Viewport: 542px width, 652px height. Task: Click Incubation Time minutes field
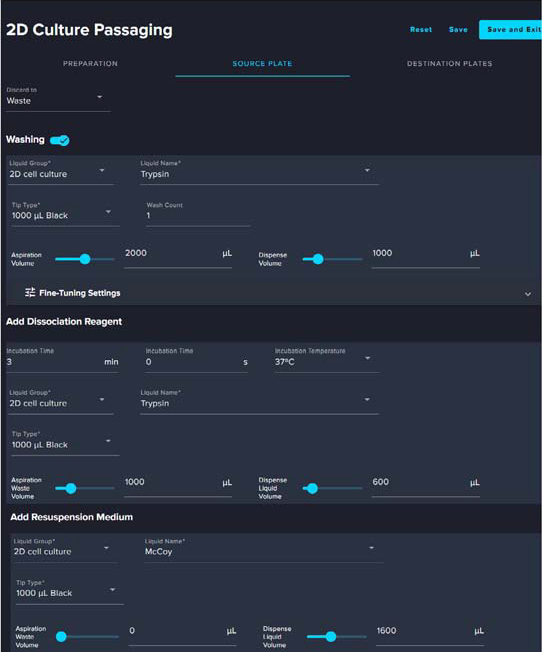pyautogui.click(x=62, y=361)
